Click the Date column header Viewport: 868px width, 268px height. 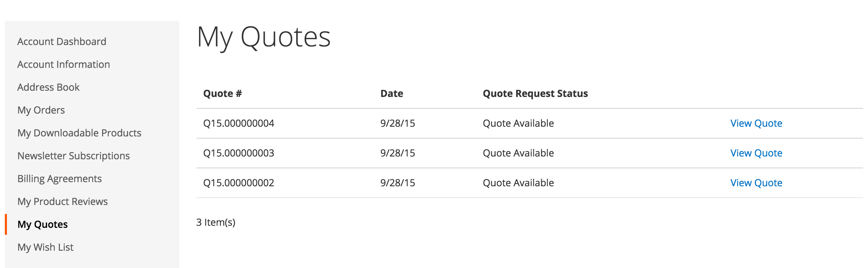391,93
